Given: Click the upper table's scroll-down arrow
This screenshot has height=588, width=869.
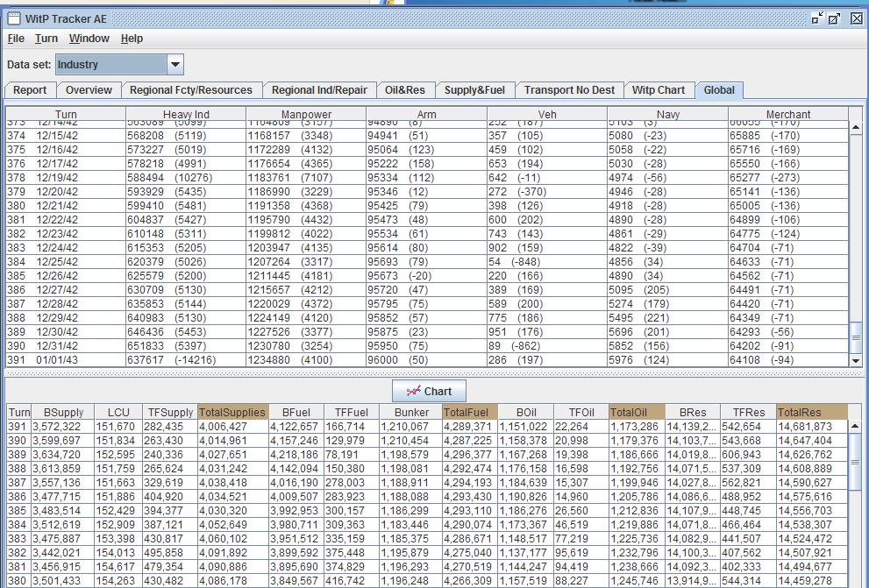Looking at the screenshot, I should [x=856, y=360].
